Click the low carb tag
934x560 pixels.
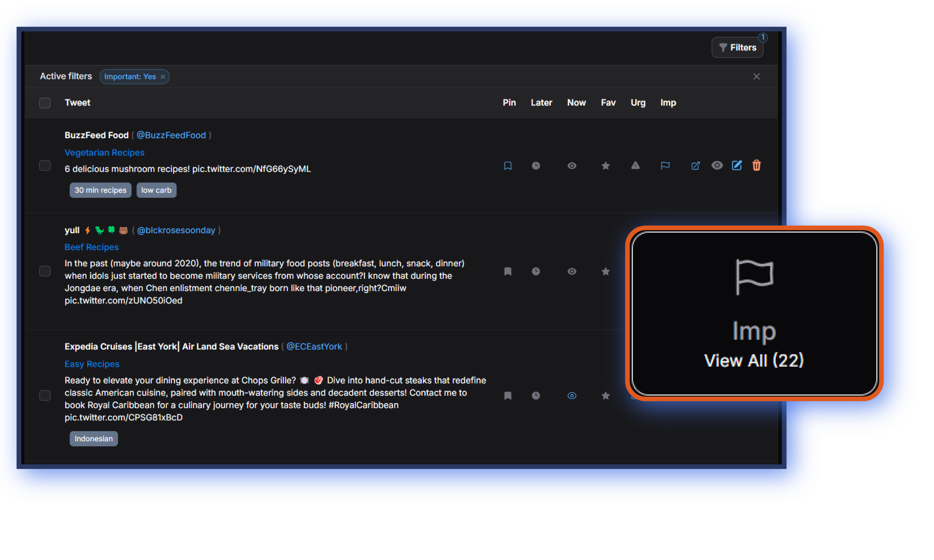(x=156, y=190)
